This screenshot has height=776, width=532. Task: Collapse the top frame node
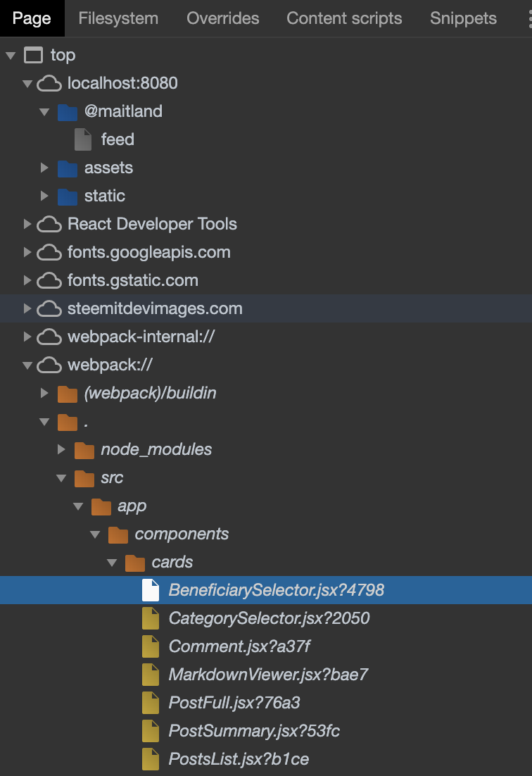coord(11,56)
